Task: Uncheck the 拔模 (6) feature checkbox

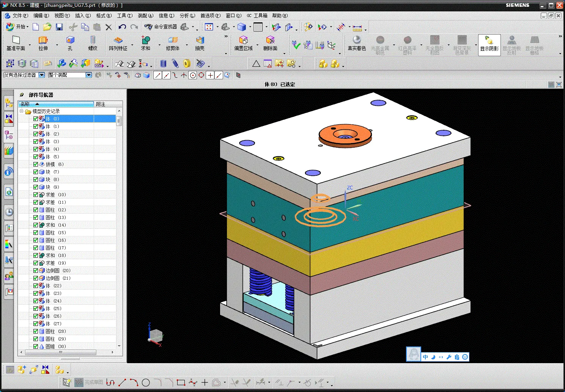Action: pyautogui.click(x=36, y=164)
